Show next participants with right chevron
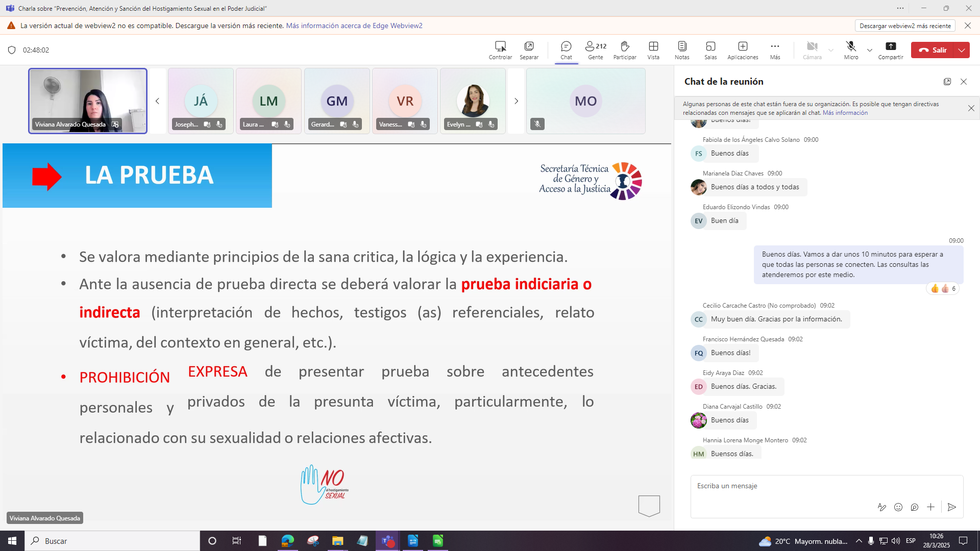Image resolution: width=980 pixels, height=551 pixels. 516,101
